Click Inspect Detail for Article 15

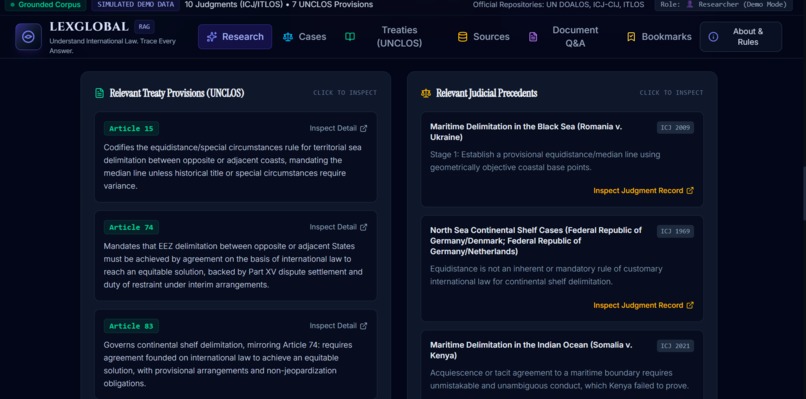338,129
